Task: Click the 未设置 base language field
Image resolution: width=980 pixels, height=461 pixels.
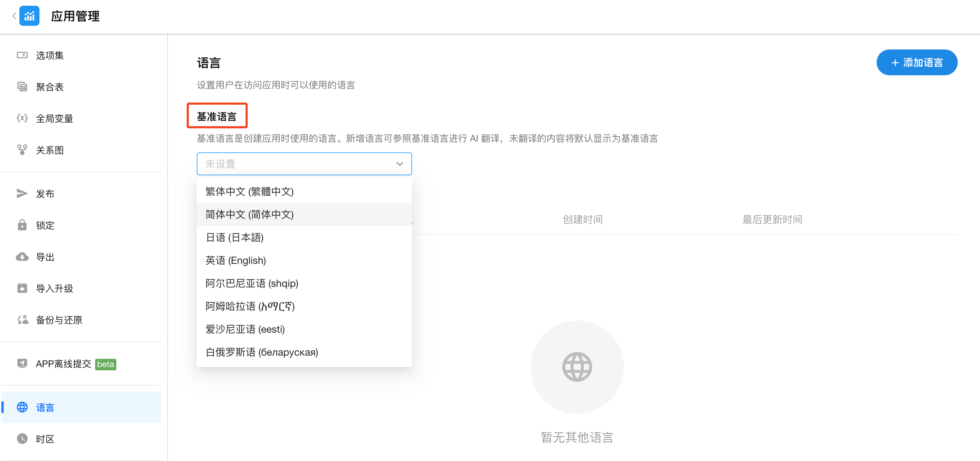Action: 297,164
